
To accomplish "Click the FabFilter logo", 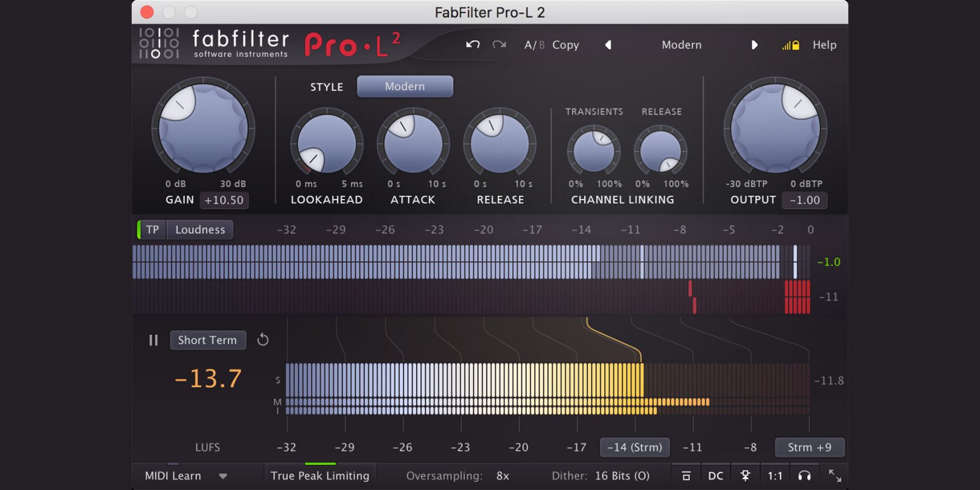I will click(x=213, y=44).
